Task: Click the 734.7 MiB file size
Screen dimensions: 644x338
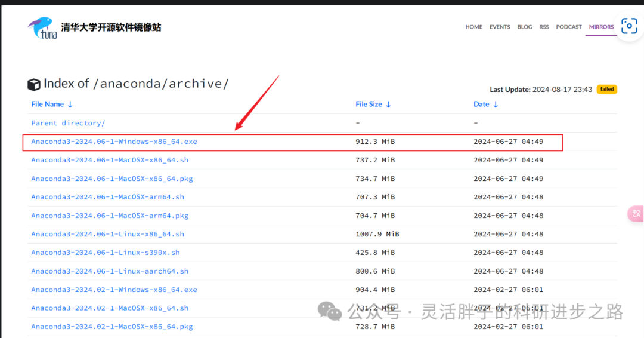Action: coord(375,179)
